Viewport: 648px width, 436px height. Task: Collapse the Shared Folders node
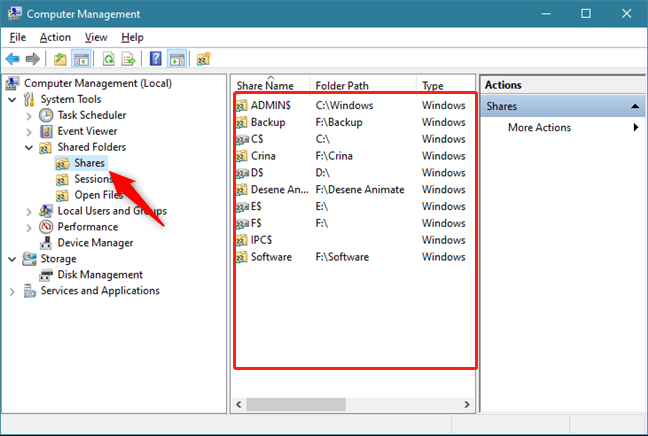click(29, 148)
